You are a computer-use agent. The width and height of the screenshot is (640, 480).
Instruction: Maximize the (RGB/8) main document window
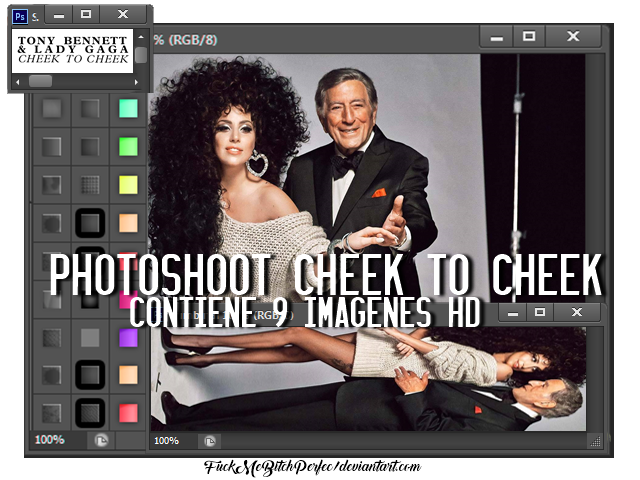pos(529,37)
